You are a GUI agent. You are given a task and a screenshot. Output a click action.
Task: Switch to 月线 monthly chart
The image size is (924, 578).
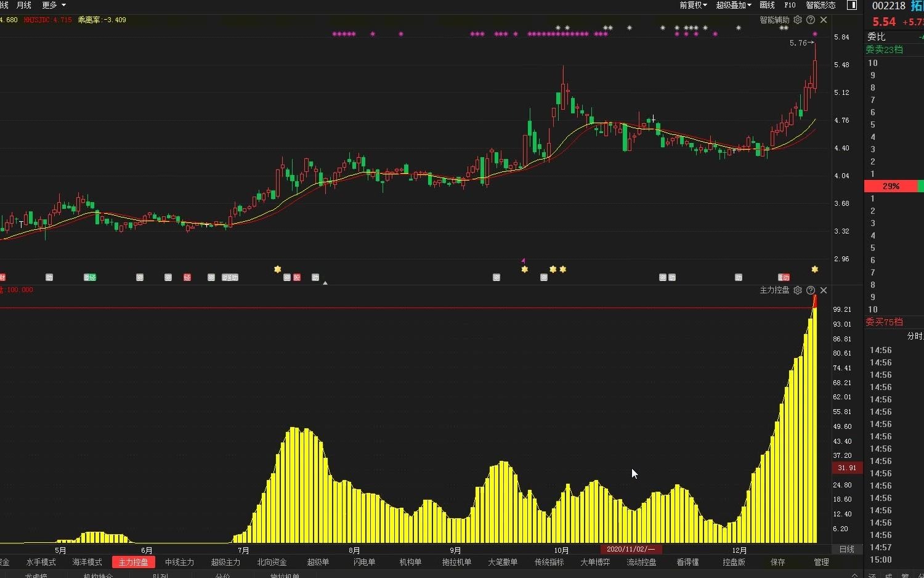pos(24,5)
